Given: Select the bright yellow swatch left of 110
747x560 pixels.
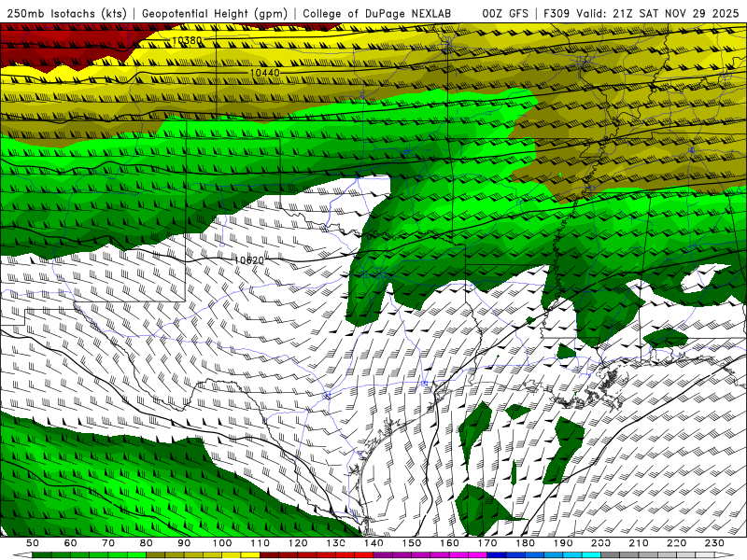Looking at the screenshot, I should click(250, 555).
